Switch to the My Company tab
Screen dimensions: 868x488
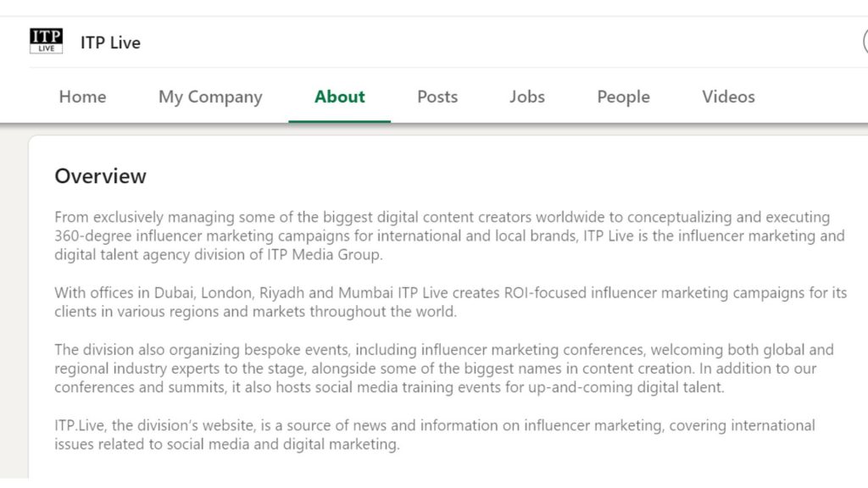pyautogui.click(x=210, y=97)
